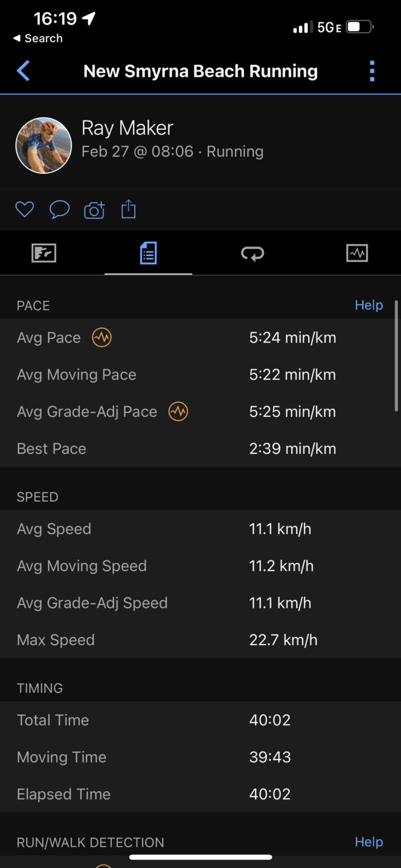The width and height of the screenshot is (401, 868).
Task: Like the activity with the heart icon
Action: click(x=25, y=209)
